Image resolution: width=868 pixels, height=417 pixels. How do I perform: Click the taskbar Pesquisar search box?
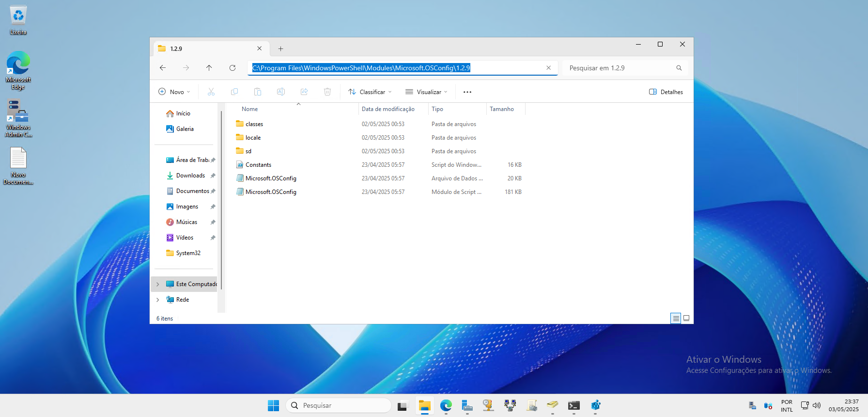click(339, 405)
